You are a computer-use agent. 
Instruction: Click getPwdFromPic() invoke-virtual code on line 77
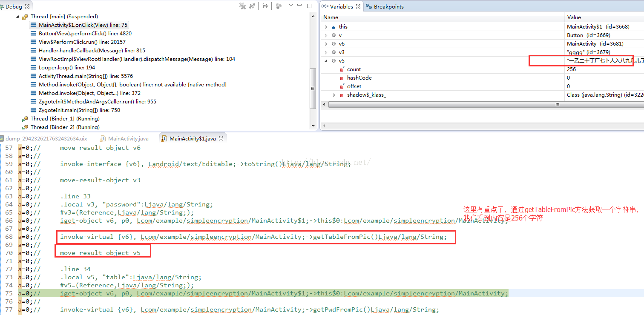coord(250,309)
